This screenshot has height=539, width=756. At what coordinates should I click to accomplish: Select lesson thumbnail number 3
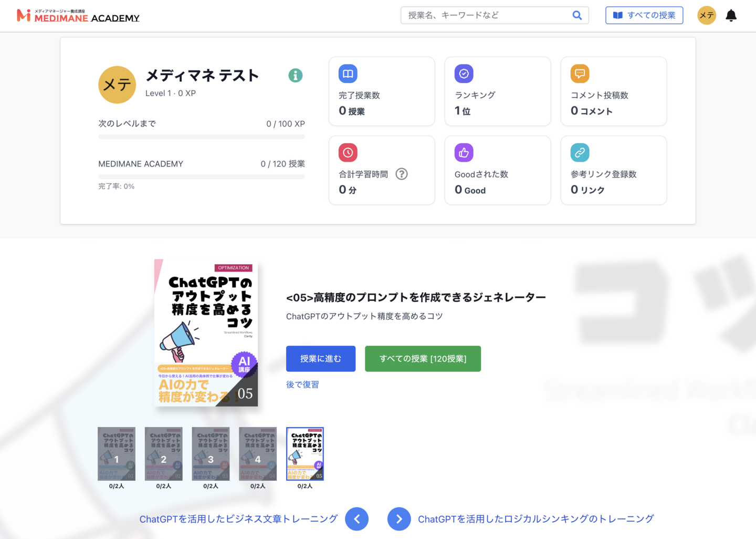coord(211,454)
